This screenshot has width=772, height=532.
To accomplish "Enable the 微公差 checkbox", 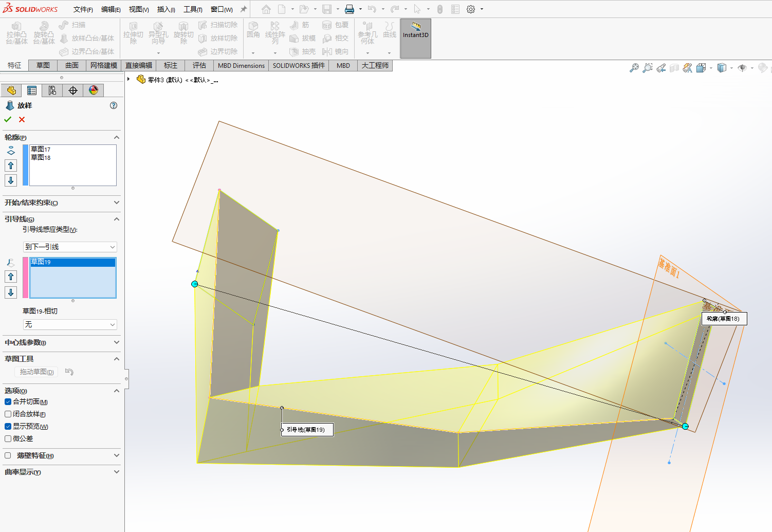I will (x=8, y=439).
